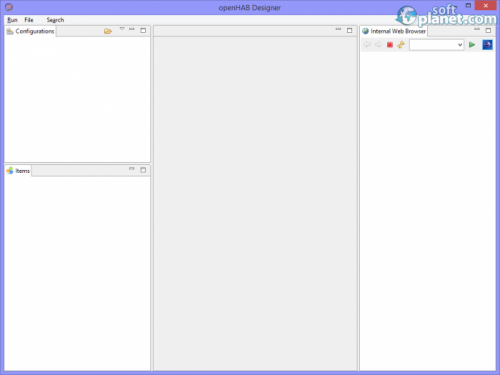Viewport: 500px width, 375px height.
Task: Expand the URL history dropdown arrow
Action: tap(460, 45)
